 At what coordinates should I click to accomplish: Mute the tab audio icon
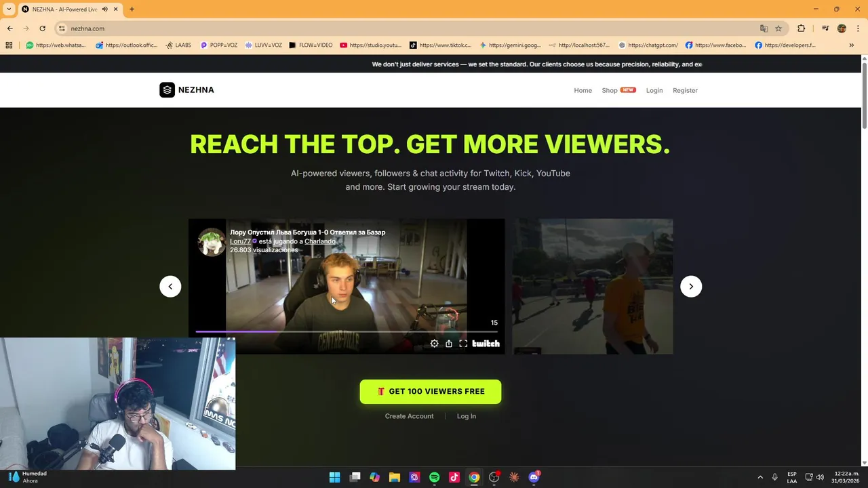click(104, 9)
